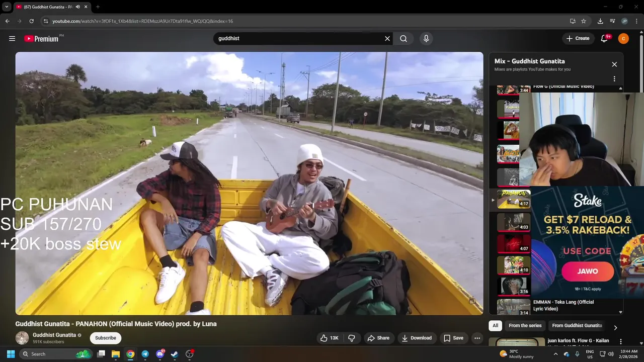The width and height of the screenshot is (644, 362).
Task: Install app icon in address bar
Action: pyautogui.click(x=573, y=21)
